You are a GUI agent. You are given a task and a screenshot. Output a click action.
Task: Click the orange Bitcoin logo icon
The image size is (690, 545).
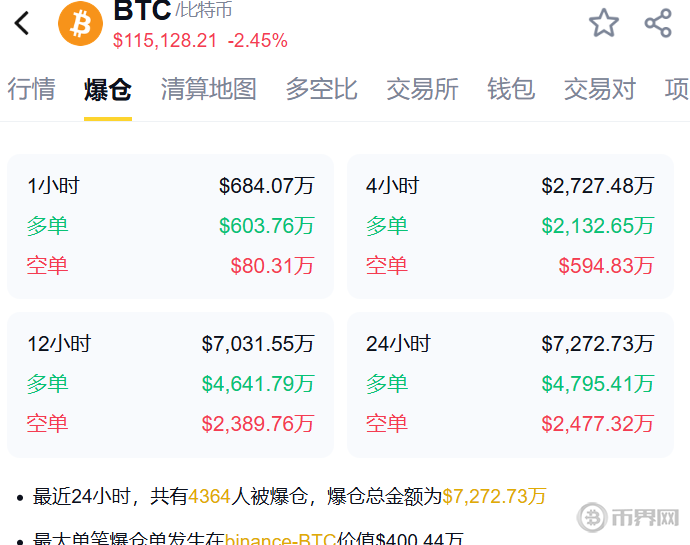click(x=80, y=23)
